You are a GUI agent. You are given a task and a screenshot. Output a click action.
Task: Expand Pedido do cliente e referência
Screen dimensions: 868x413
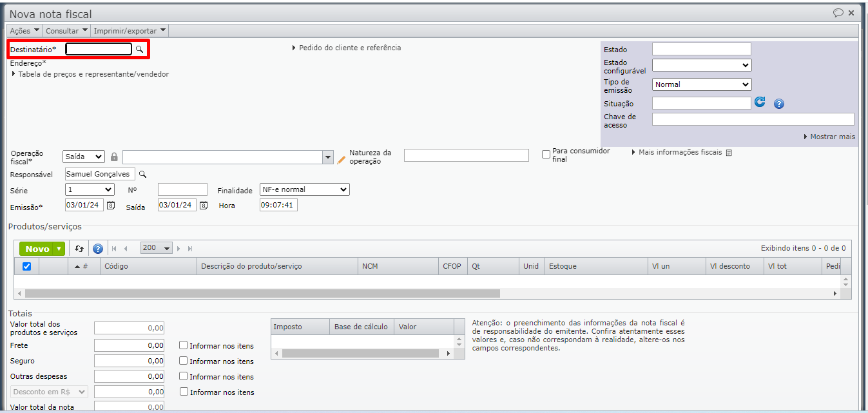click(346, 48)
